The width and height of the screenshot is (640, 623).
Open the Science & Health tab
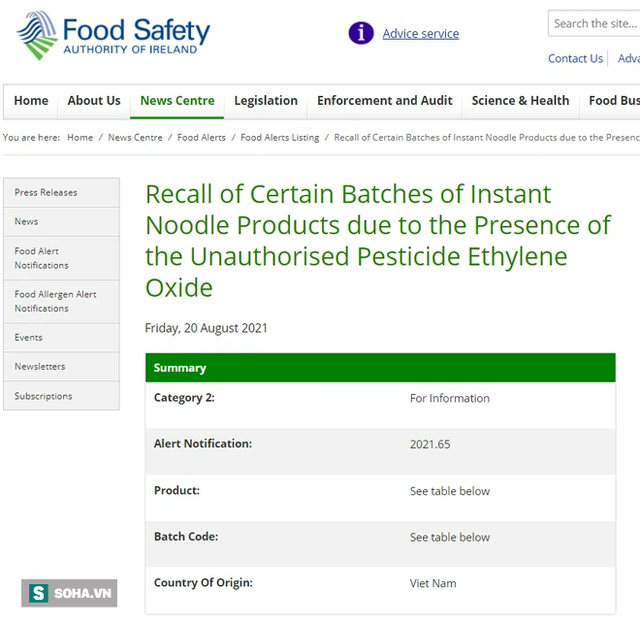520,101
